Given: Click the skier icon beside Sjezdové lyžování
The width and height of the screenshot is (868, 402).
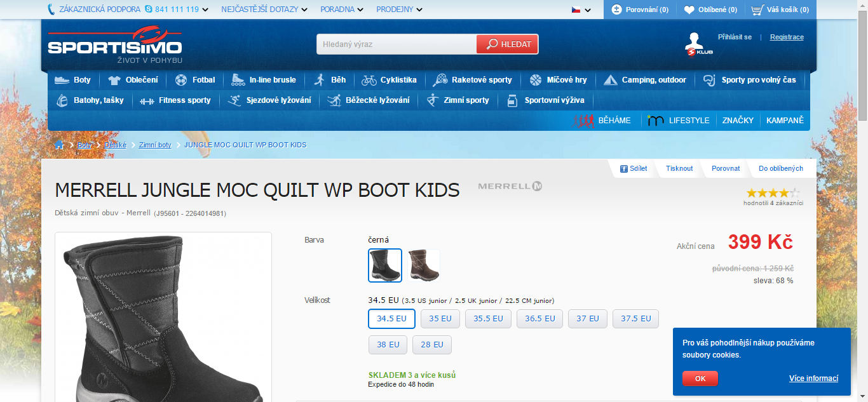Looking at the screenshot, I should [x=234, y=100].
